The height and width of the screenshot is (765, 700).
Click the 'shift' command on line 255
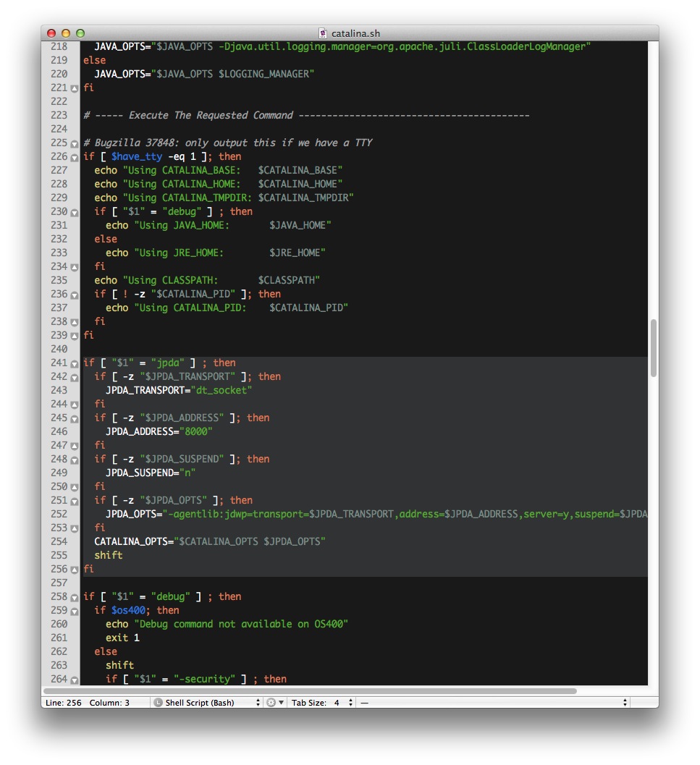point(109,555)
